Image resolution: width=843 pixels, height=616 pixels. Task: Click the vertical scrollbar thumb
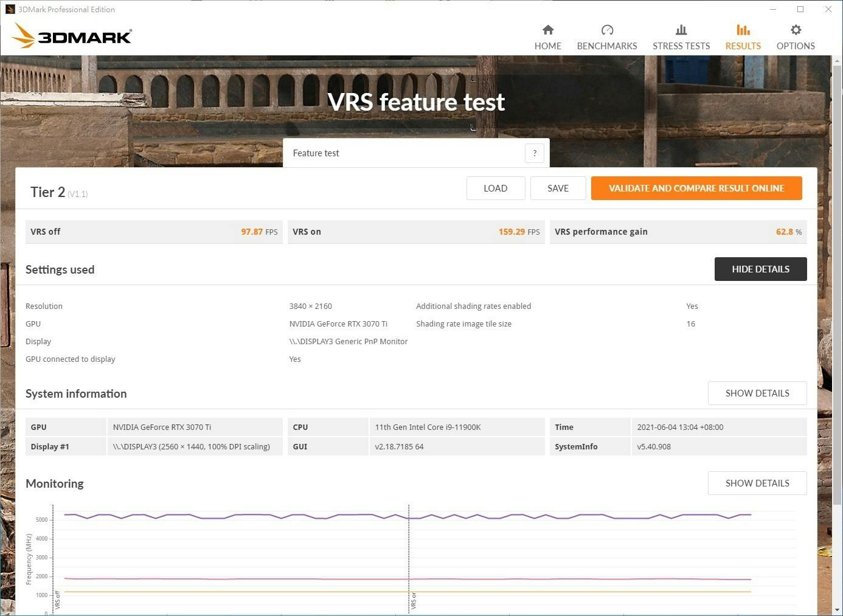click(837, 286)
